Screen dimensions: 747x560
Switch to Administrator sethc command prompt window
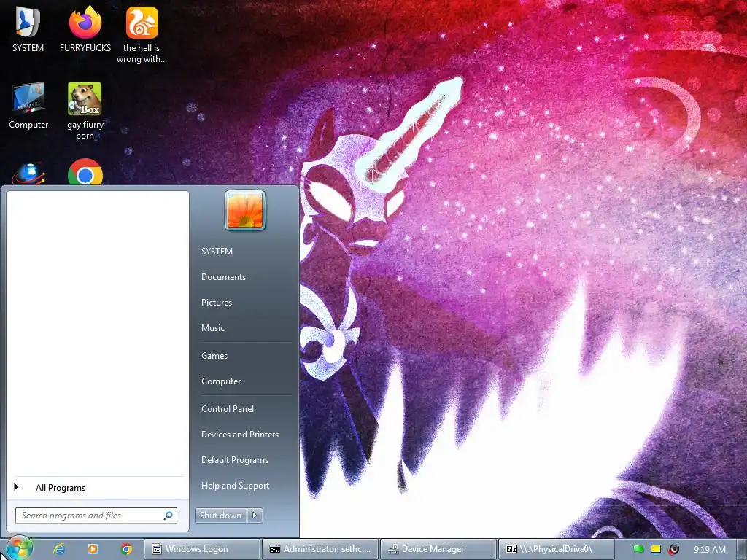[320, 549]
